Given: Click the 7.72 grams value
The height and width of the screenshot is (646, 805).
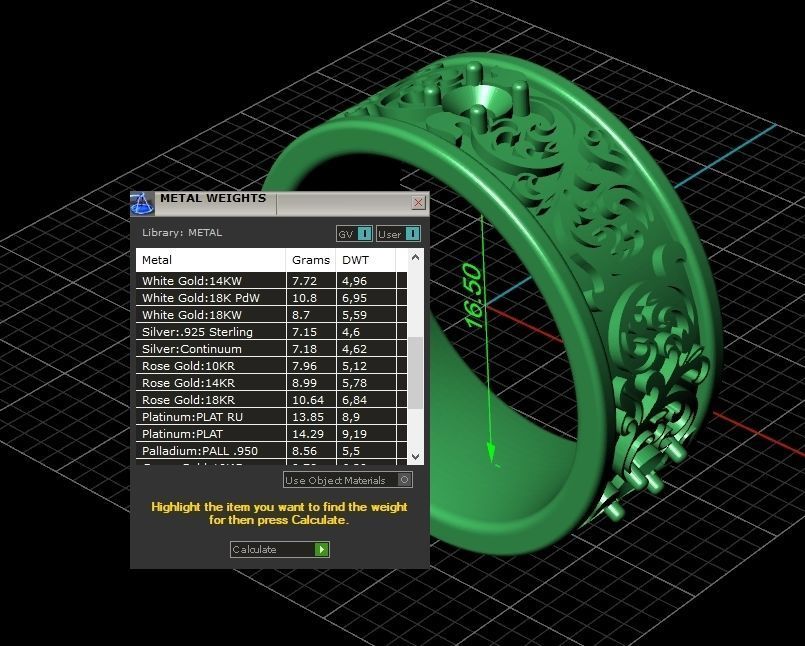Looking at the screenshot, I should pyautogui.click(x=304, y=281).
